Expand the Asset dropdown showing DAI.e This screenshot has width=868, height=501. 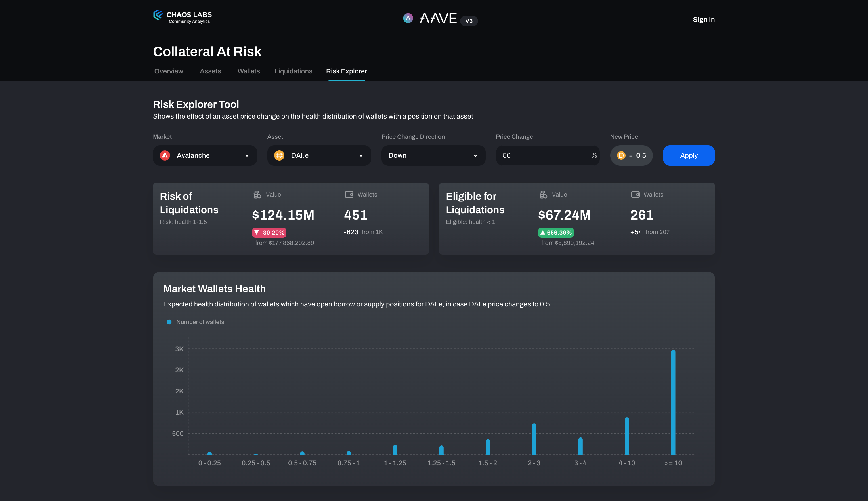coord(319,155)
